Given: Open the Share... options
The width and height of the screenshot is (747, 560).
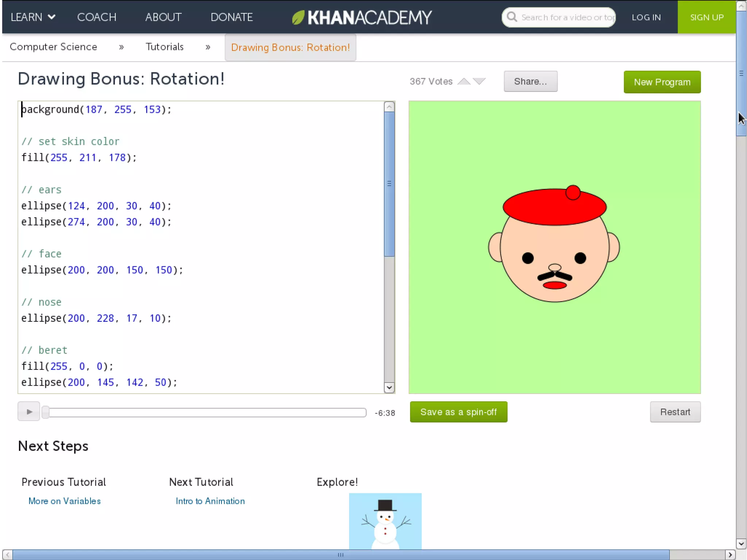Looking at the screenshot, I should click(530, 81).
